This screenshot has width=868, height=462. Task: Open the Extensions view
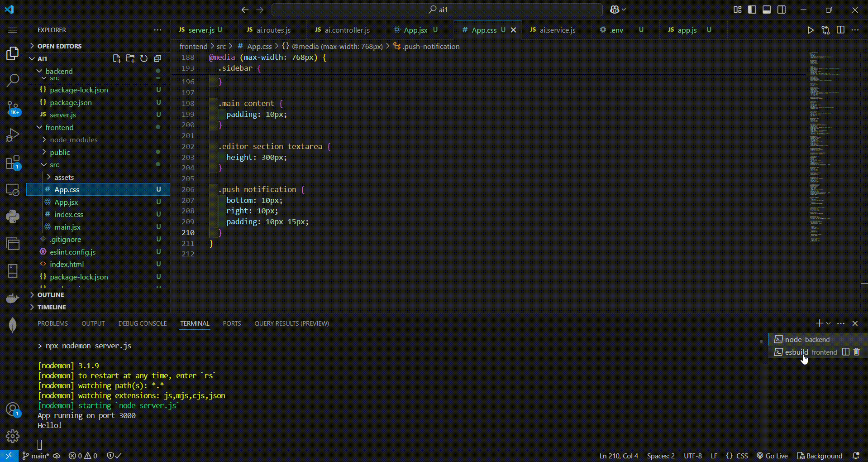coord(13,163)
